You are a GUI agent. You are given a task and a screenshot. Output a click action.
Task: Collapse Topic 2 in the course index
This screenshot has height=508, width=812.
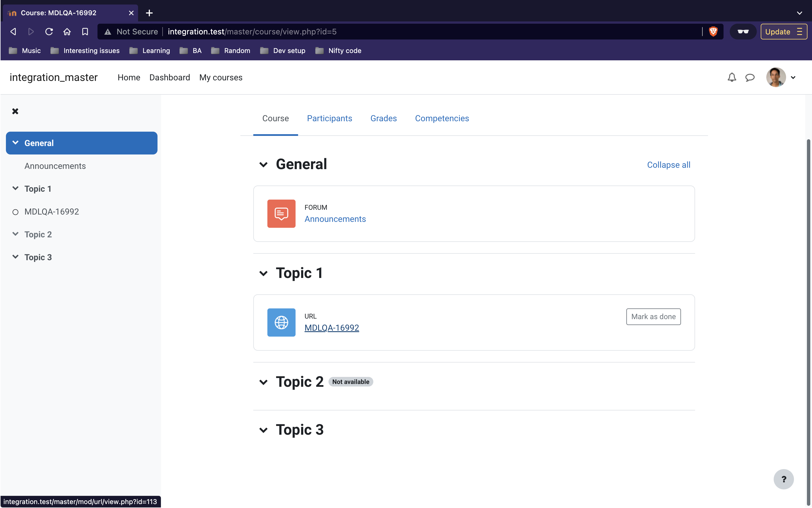15,234
